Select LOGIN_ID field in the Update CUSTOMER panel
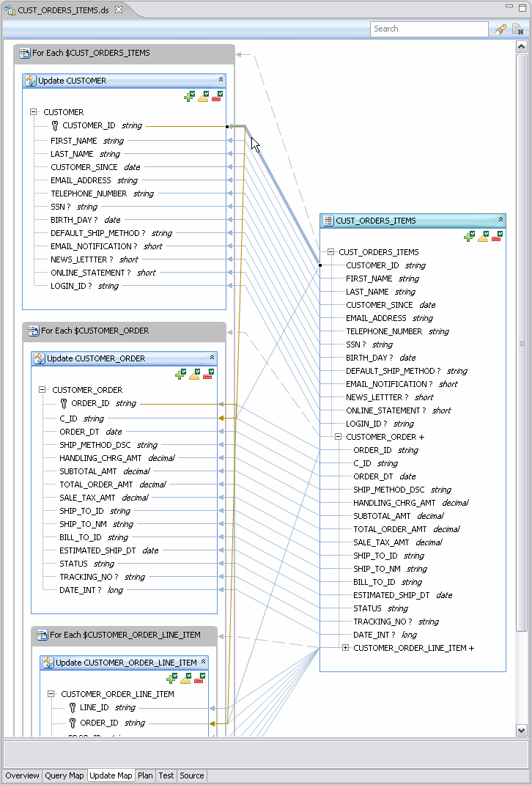Viewport: 532px width, 785px height. coord(71,287)
